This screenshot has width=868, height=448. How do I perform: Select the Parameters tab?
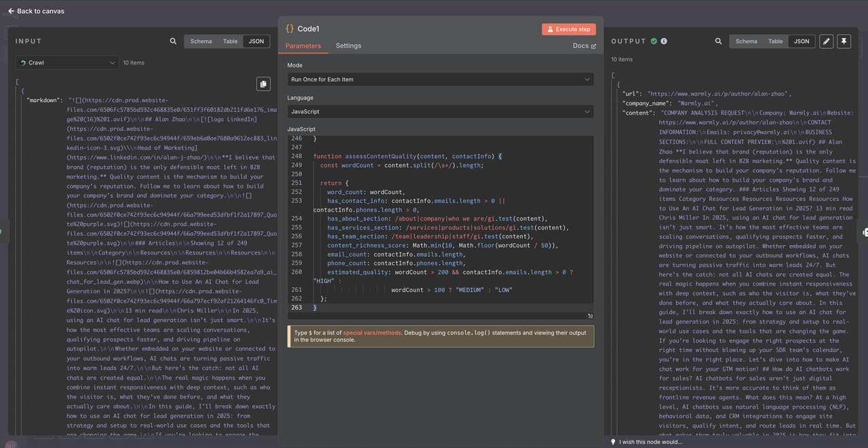tap(303, 46)
